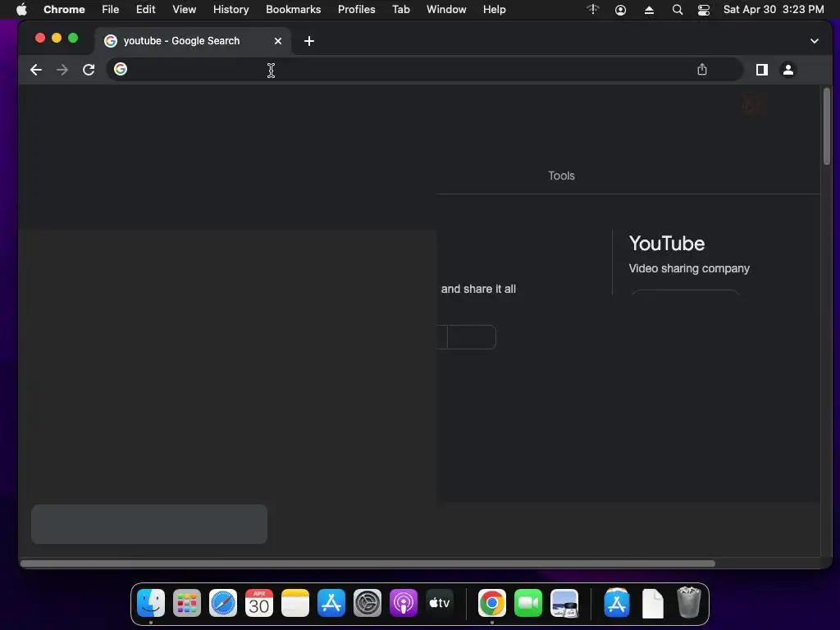The width and height of the screenshot is (840, 630).
Task: Click the user account menu bar icon
Action: (620, 10)
